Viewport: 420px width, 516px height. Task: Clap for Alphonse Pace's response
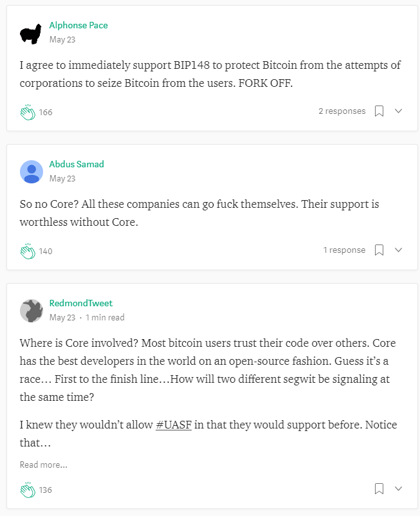pyautogui.click(x=27, y=112)
